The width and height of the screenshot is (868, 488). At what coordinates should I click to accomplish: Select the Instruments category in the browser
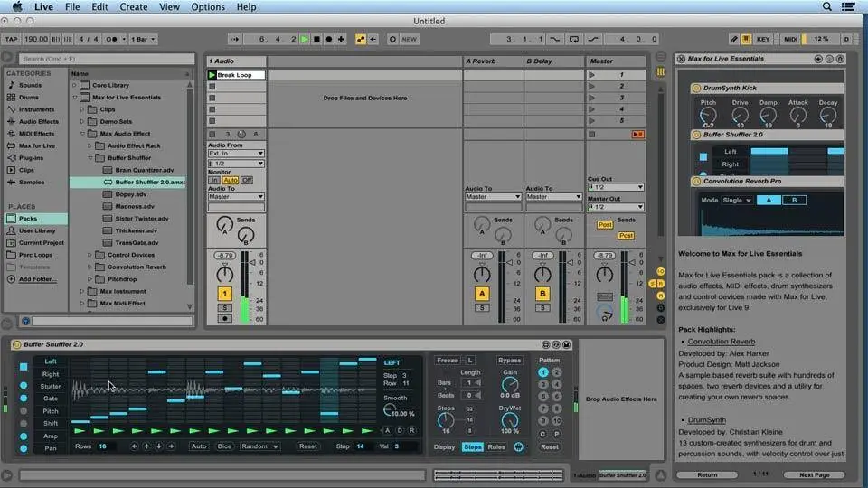36,109
